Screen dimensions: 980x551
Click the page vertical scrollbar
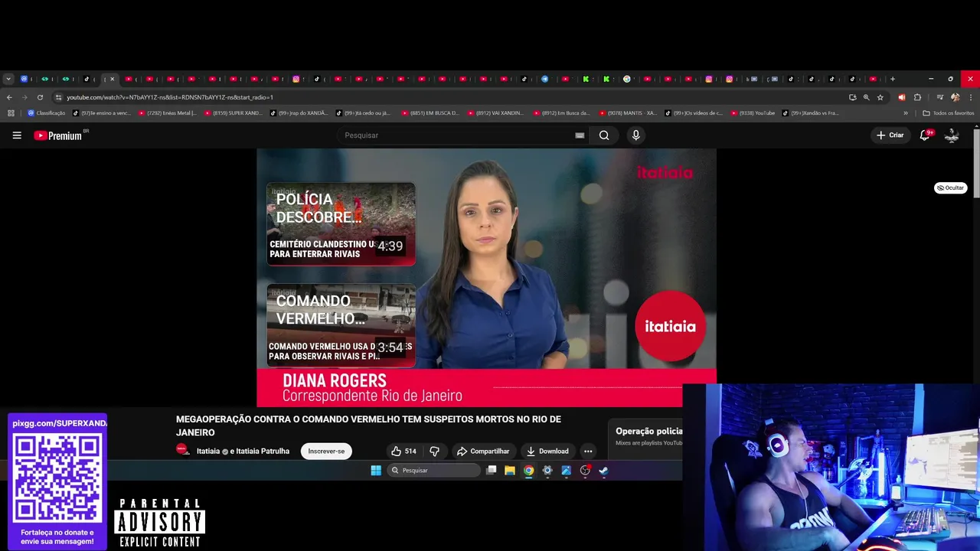976,165
